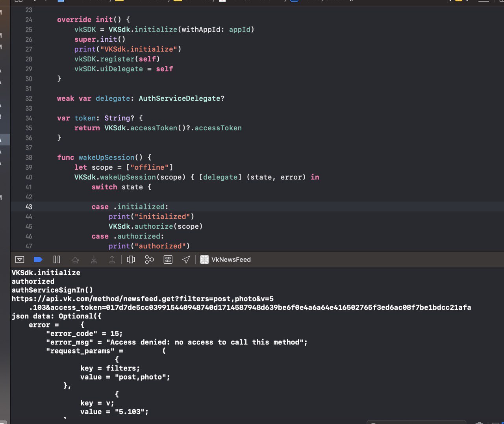Click line number 43 in gutter
Viewport: 504px width, 424px height.
click(x=29, y=207)
